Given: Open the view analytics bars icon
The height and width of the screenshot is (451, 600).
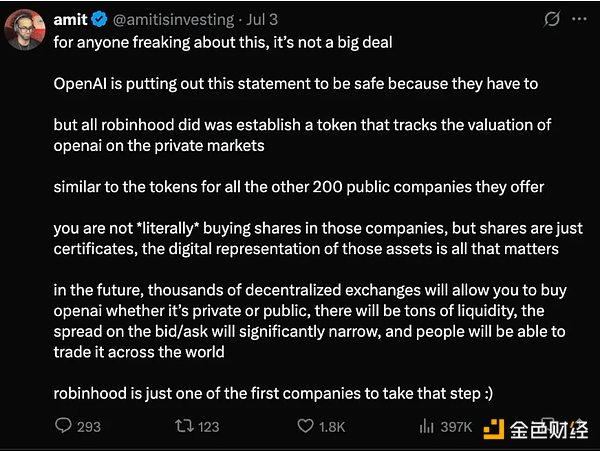Looking at the screenshot, I should pyautogui.click(x=426, y=426).
